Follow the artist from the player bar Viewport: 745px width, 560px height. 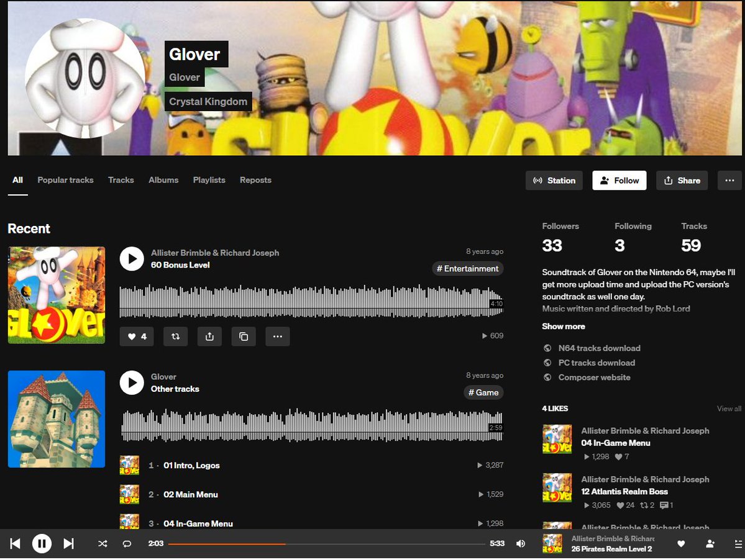(x=709, y=543)
